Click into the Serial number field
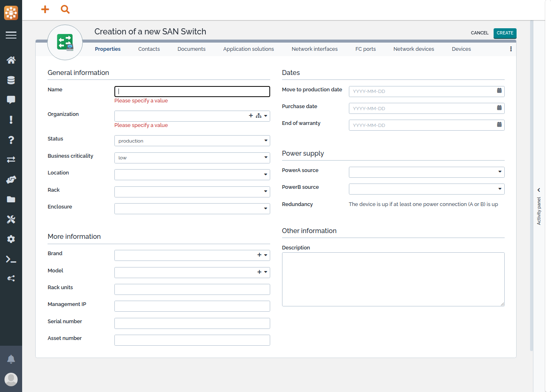 click(x=192, y=323)
